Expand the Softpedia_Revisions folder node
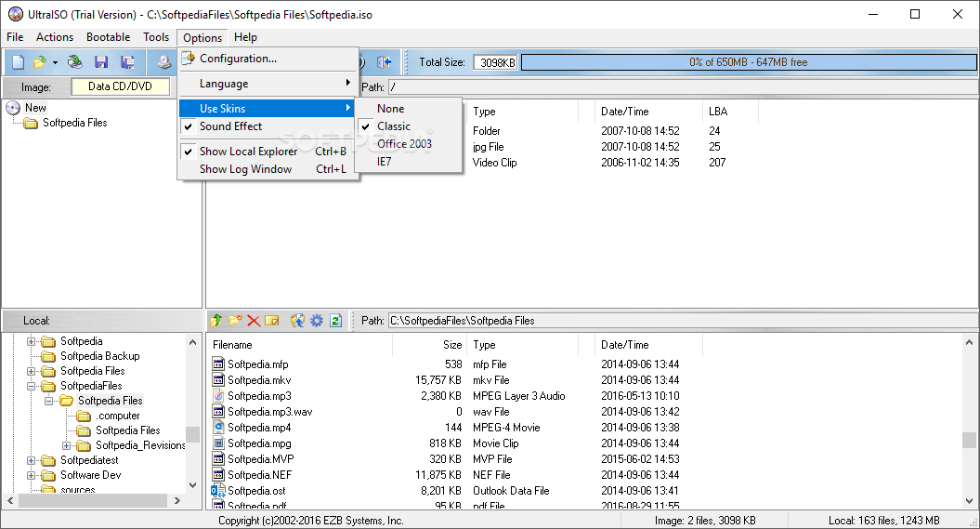The height and width of the screenshot is (529, 980). (66, 446)
